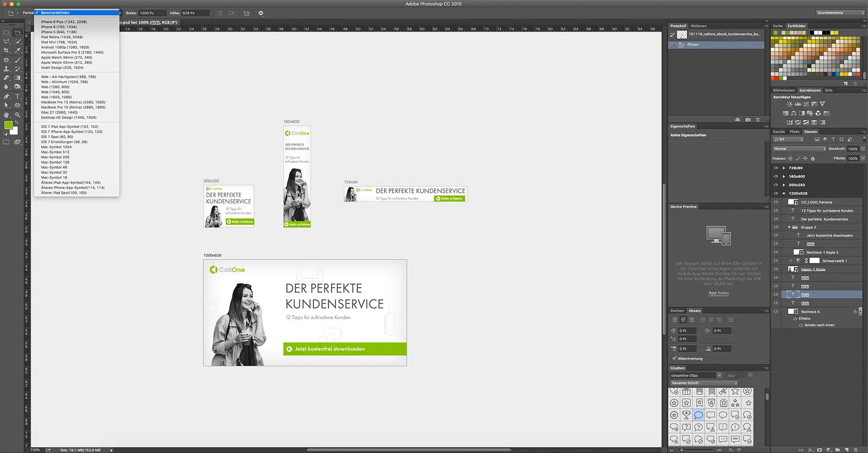Select the trophy glyph in Glyphen panel
The height and width of the screenshot is (453, 868).
click(686, 415)
